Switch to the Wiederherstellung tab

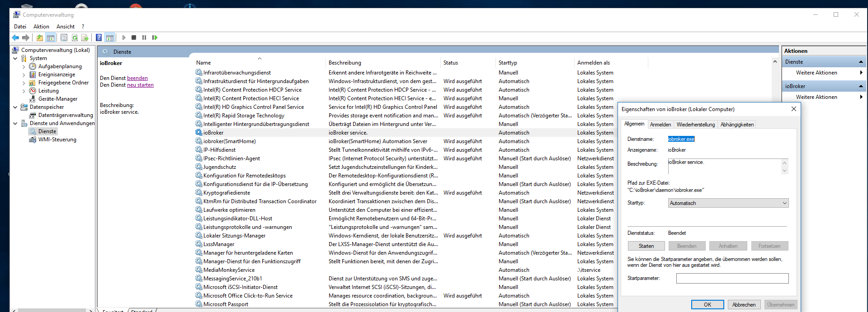(x=696, y=125)
